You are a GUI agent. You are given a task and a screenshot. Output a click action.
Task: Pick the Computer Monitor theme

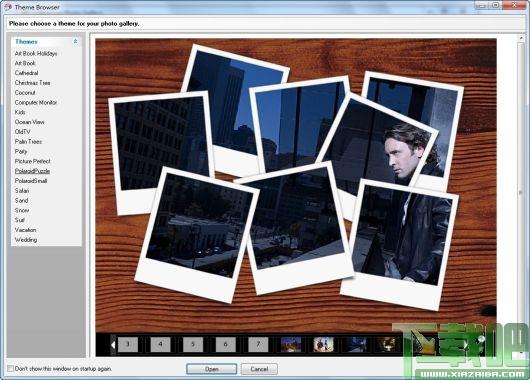(x=36, y=102)
